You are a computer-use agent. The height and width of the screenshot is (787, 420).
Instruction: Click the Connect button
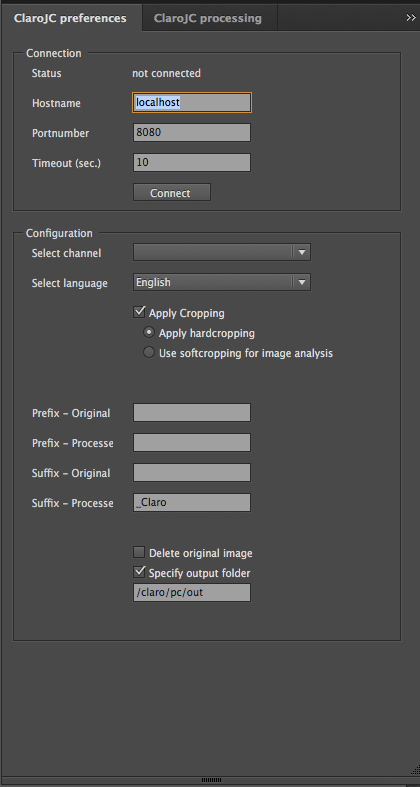point(172,193)
